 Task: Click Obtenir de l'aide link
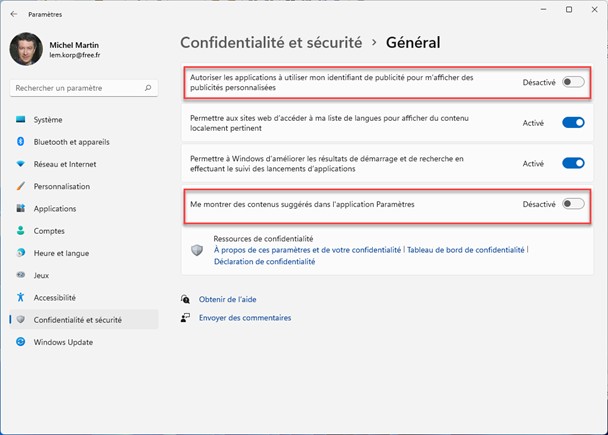point(229,299)
